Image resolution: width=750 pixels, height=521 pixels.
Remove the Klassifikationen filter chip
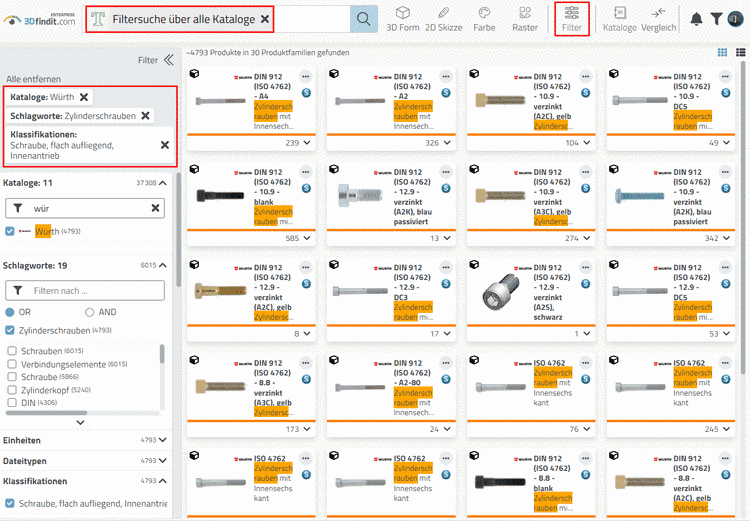[165, 145]
